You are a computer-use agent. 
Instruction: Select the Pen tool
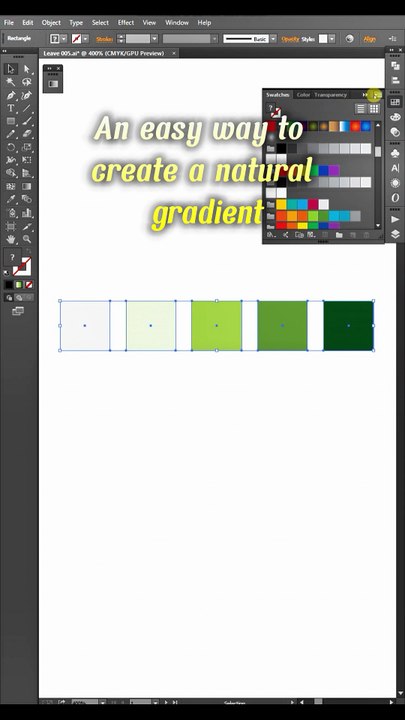(x=11, y=96)
